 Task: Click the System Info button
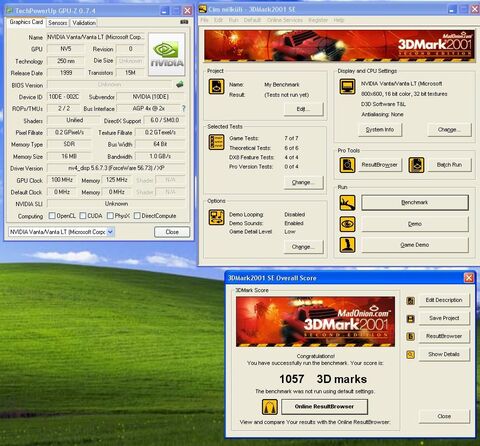(380, 130)
